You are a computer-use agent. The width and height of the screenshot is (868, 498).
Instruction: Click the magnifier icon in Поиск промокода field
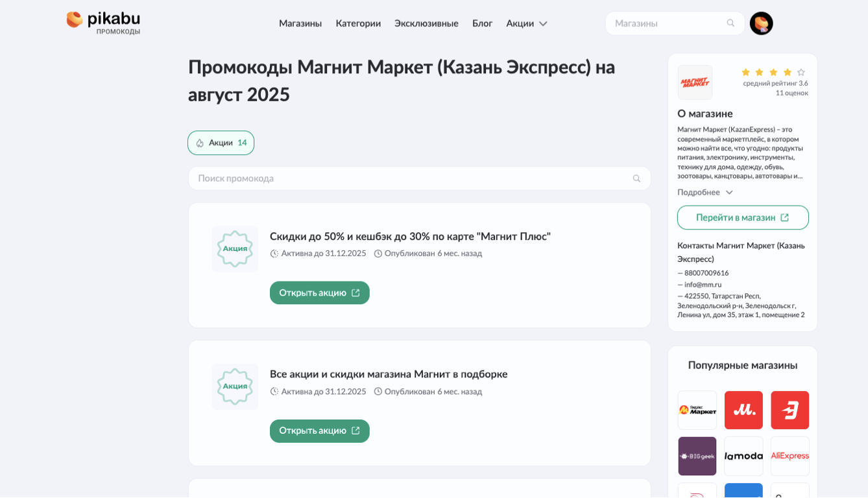(636, 178)
